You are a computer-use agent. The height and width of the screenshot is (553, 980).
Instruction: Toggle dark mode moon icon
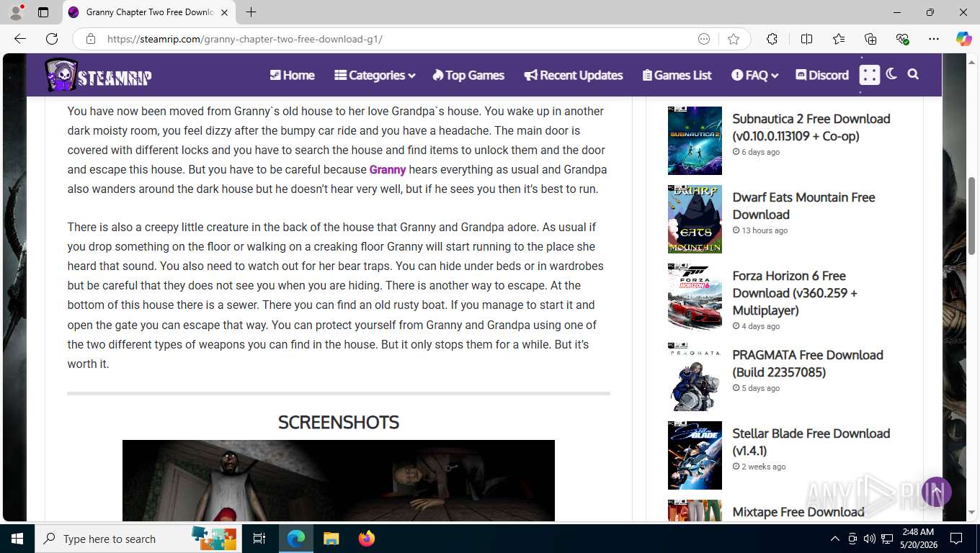(891, 74)
